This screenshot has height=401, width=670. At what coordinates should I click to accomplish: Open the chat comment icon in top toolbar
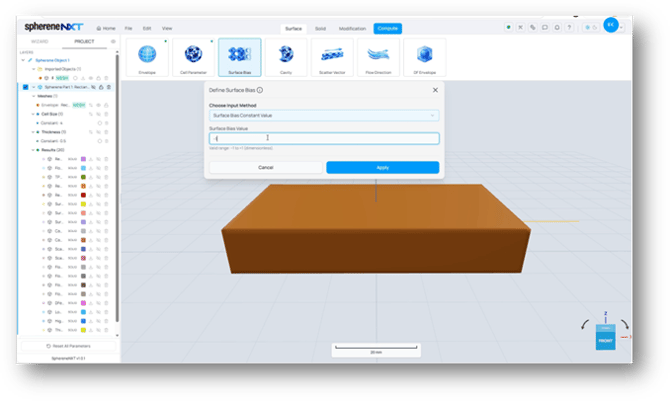pyautogui.click(x=545, y=27)
